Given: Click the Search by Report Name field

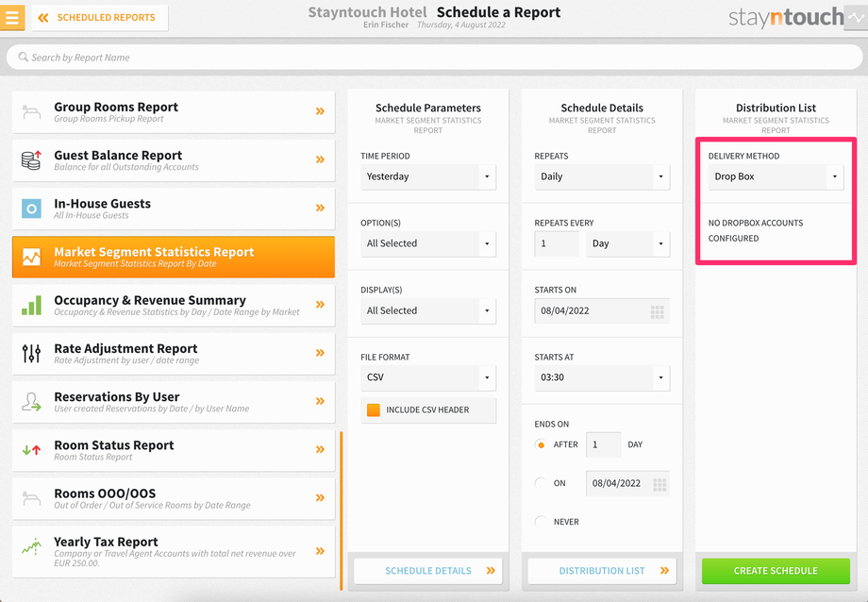Looking at the screenshot, I should pyautogui.click(x=435, y=57).
